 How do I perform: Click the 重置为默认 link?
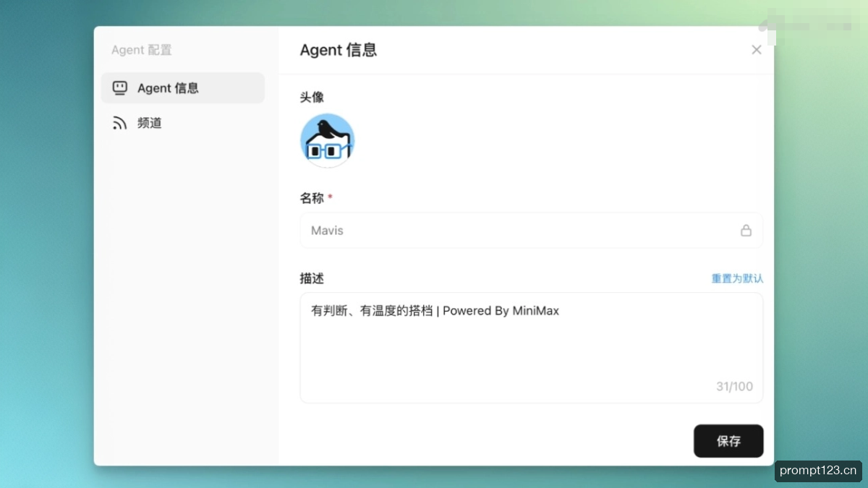(737, 278)
